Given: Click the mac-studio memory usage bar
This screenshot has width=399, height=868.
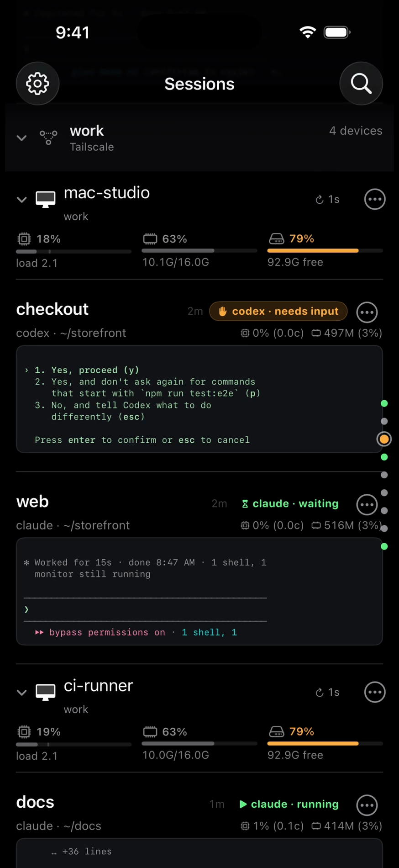Looking at the screenshot, I should (199, 251).
